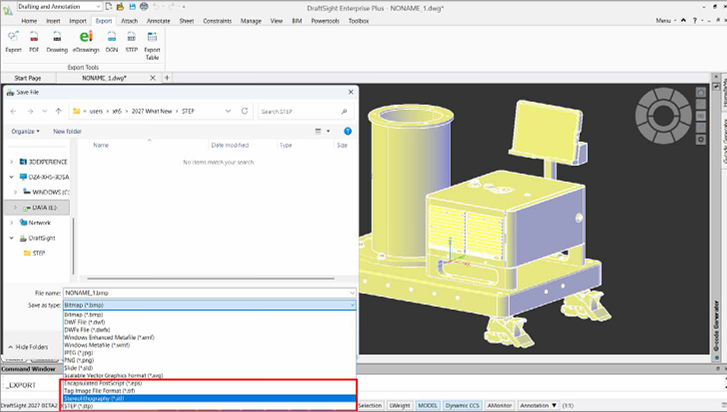Click the Hide Folders button
727x412 pixels.
click(x=28, y=347)
